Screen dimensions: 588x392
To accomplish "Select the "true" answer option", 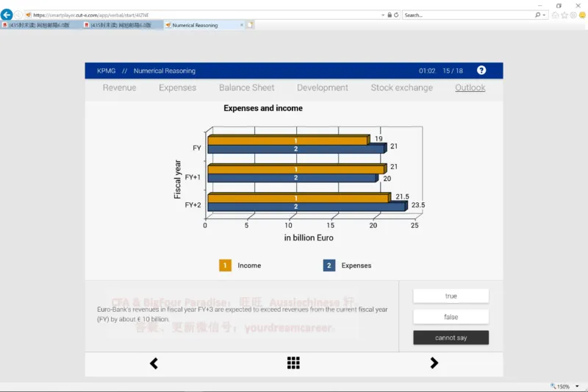I will (451, 296).
